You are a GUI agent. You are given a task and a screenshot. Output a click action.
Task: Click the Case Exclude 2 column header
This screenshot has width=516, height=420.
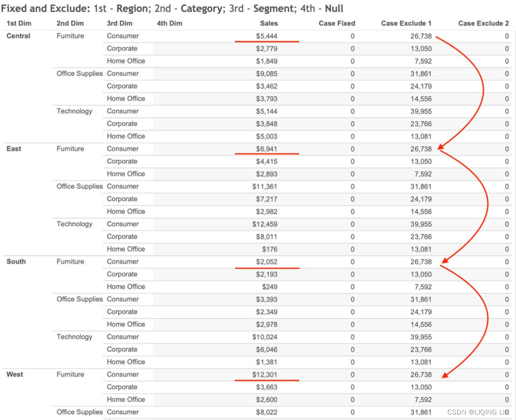tap(483, 23)
